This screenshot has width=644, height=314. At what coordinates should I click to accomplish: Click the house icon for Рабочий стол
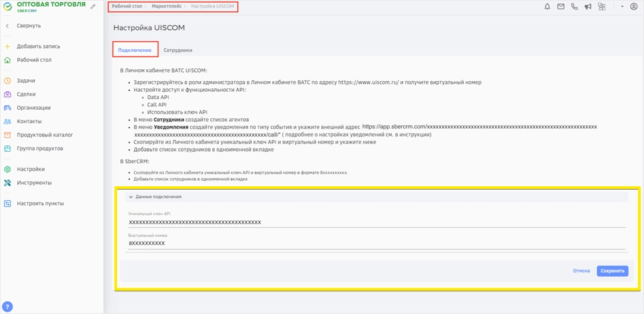coord(7,60)
